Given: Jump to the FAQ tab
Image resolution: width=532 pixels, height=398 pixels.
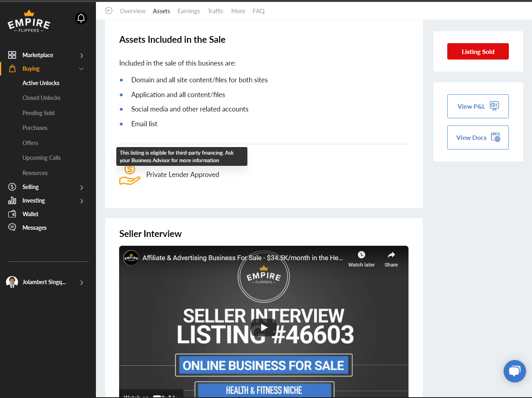Looking at the screenshot, I should 259,11.
